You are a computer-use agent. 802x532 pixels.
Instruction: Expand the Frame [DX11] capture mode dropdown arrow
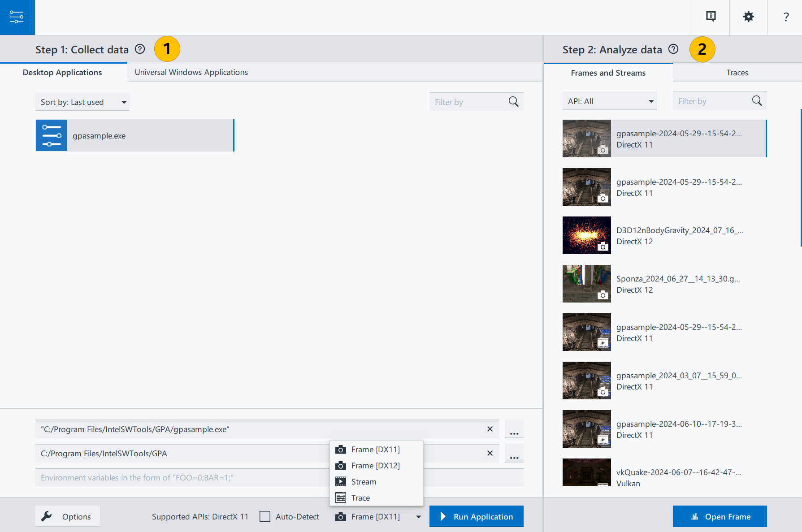click(x=418, y=517)
